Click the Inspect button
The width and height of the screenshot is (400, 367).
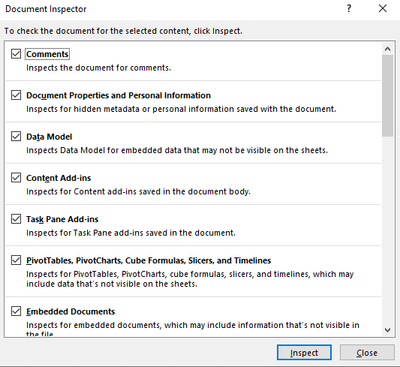coord(304,353)
